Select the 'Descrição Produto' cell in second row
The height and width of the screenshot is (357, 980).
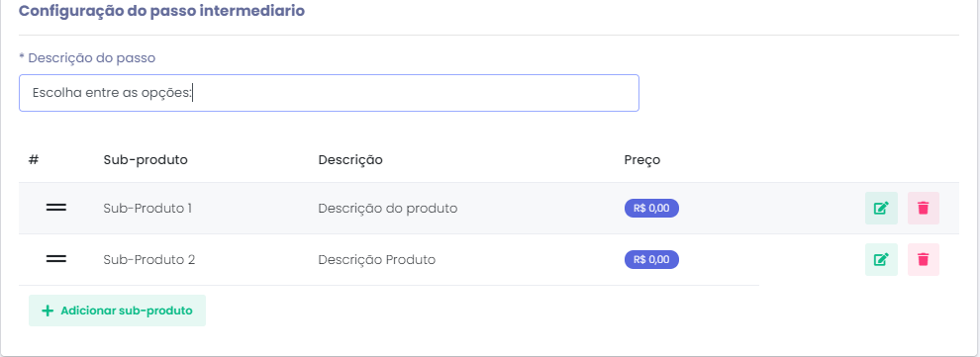377,260
